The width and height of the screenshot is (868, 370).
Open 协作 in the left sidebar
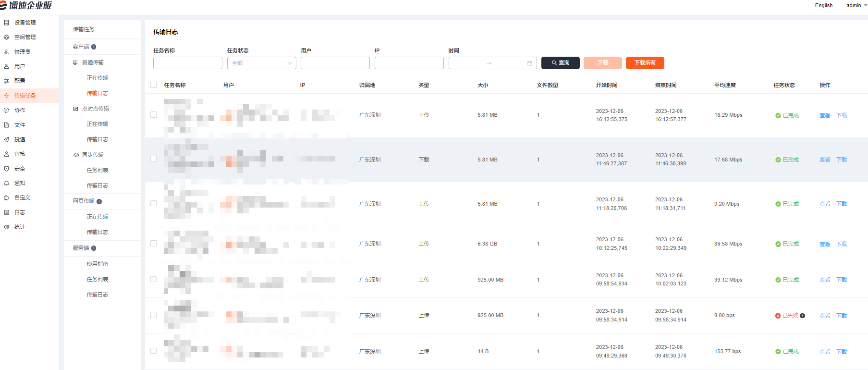click(20, 110)
